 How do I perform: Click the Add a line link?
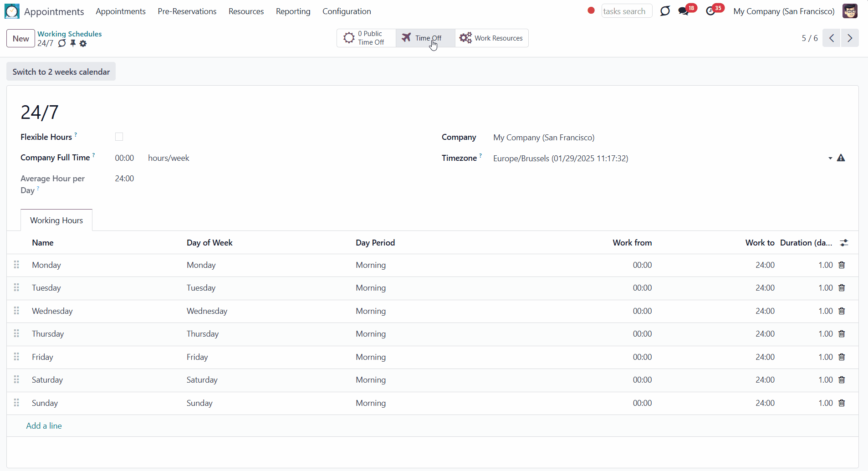click(x=44, y=425)
